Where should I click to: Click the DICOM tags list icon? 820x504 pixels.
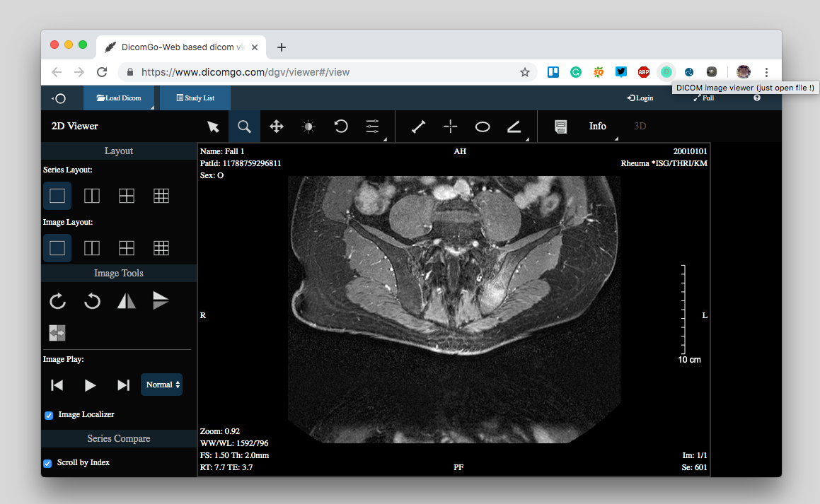pos(560,127)
